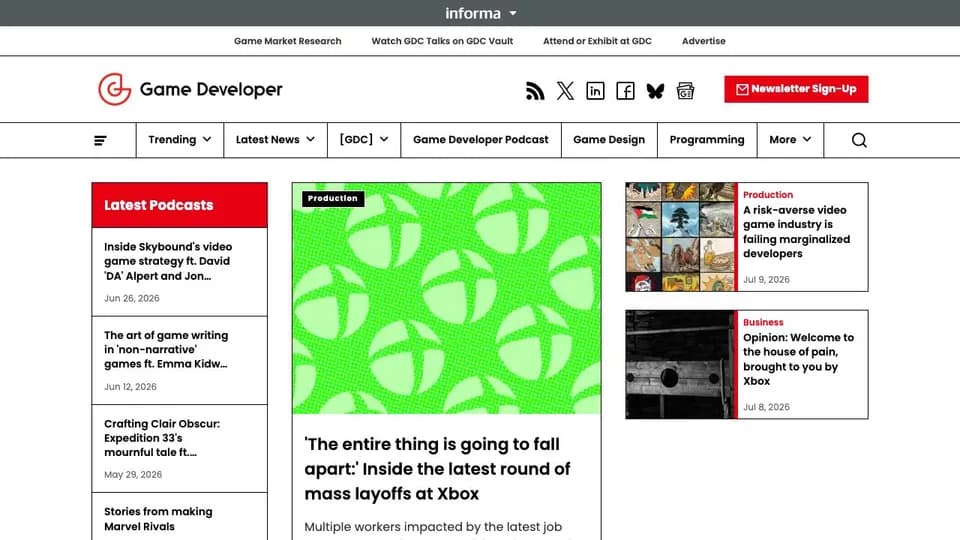Open the Facebook social icon
Image resolution: width=960 pixels, height=540 pixels.
pyautogui.click(x=625, y=91)
